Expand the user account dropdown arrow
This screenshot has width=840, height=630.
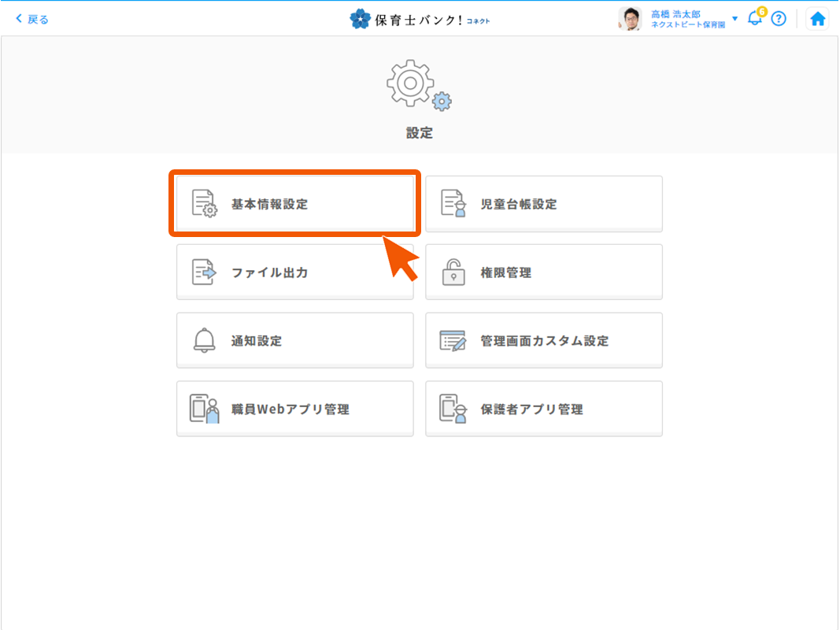735,18
